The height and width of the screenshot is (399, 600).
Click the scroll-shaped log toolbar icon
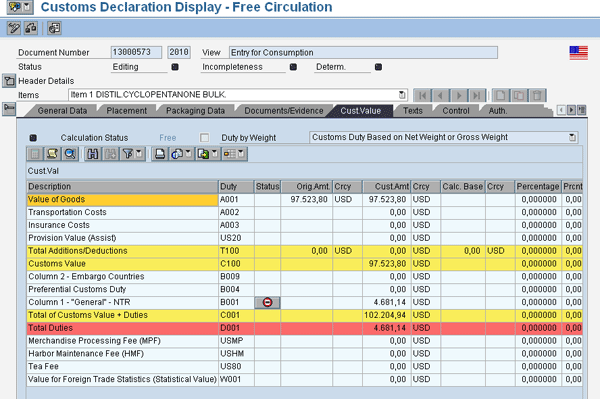click(52, 154)
